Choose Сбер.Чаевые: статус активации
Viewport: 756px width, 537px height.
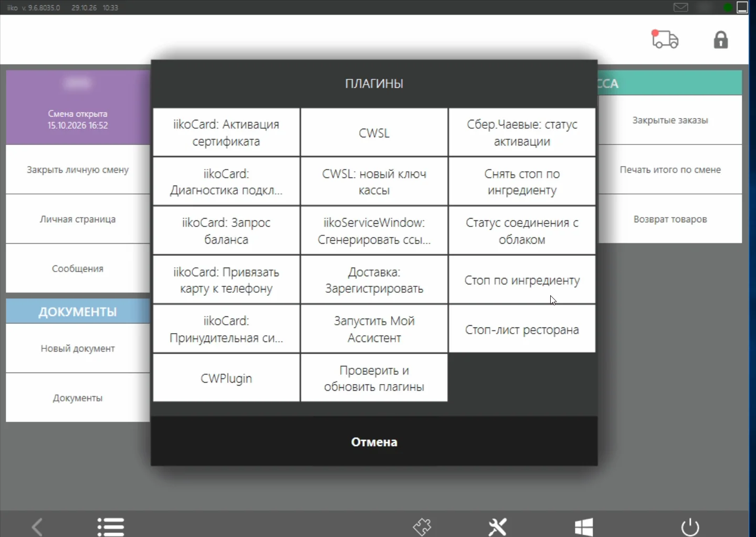(x=522, y=132)
